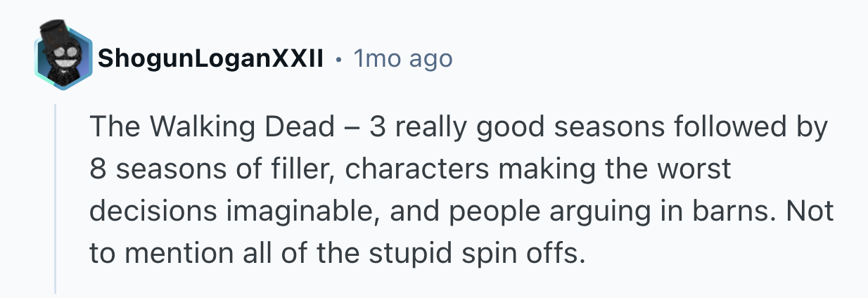868x298 pixels.
Task: Click the ShogunLoganXXII top-hat avatar
Action: pyautogui.click(x=64, y=60)
